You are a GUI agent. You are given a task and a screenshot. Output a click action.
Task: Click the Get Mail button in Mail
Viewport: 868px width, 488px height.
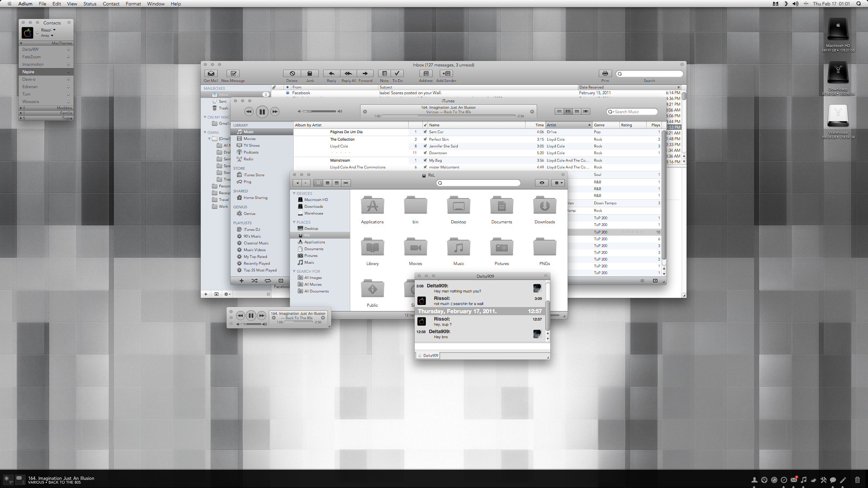point(211,73)
